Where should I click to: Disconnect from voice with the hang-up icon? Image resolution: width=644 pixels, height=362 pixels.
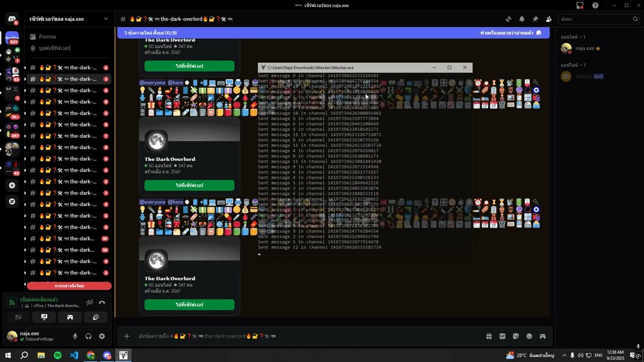[x=102, y=303]
